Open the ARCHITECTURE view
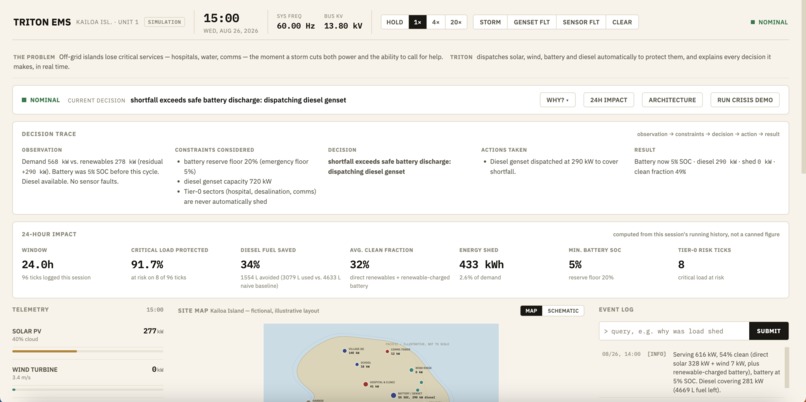The height and width of the screenshot is (402, 806). 672,100
